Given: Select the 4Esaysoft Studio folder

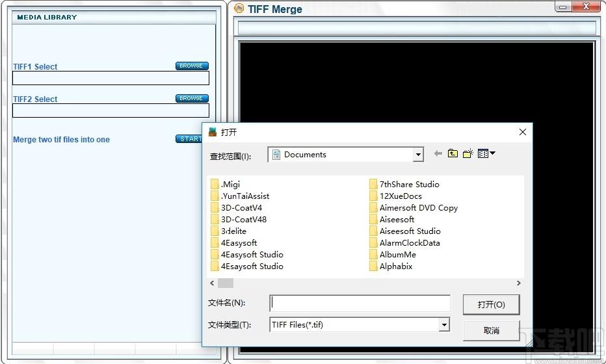Looking at the screenshot, I should 247,266.
